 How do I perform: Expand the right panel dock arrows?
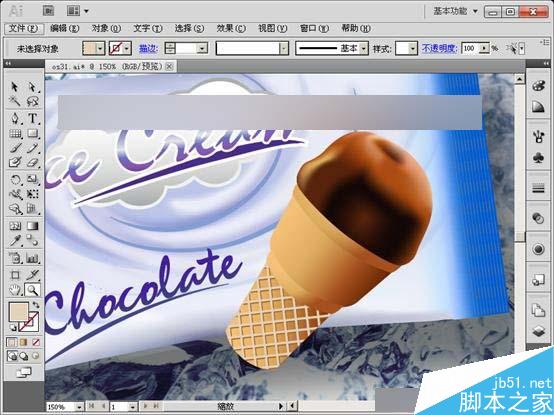(546, 64)
